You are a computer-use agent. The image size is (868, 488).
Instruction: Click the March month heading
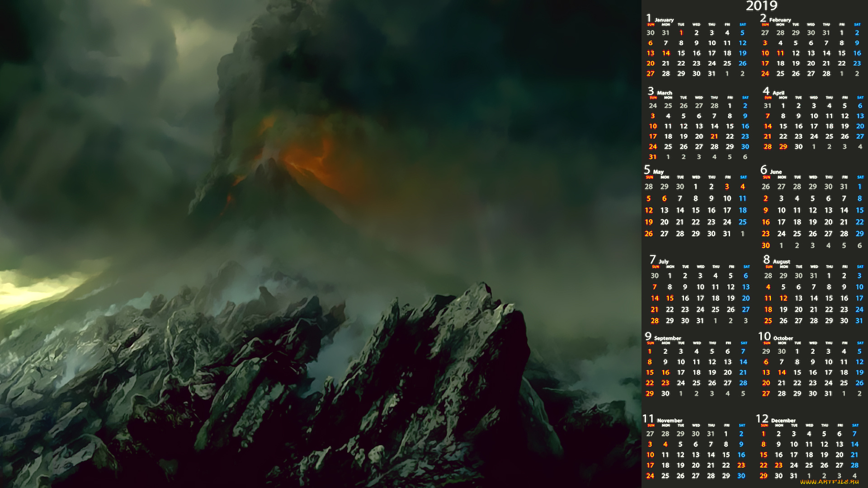coord(664,93)
